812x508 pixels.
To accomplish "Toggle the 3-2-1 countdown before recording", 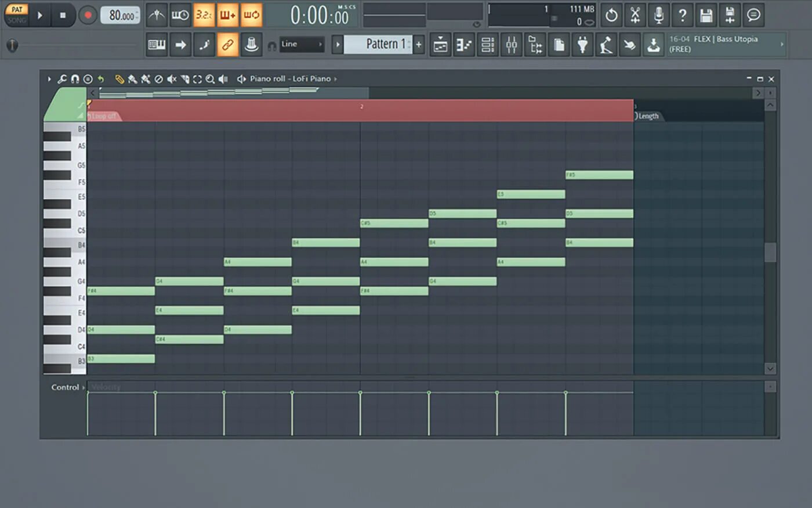I will [x=204, y=15].
